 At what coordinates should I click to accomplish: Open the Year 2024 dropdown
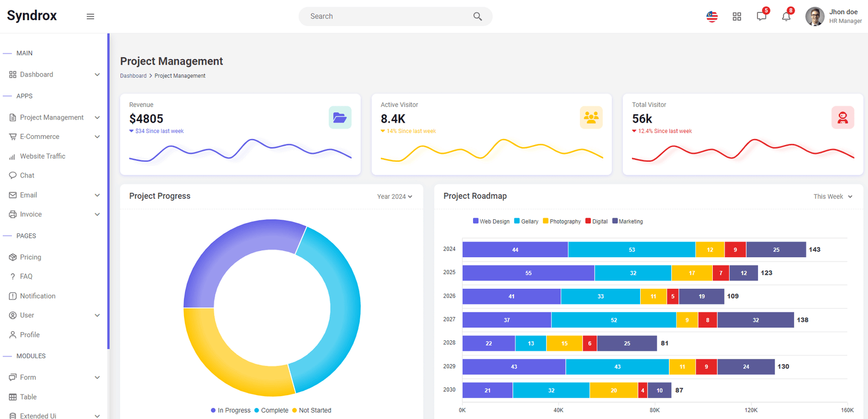pos(394,196)
